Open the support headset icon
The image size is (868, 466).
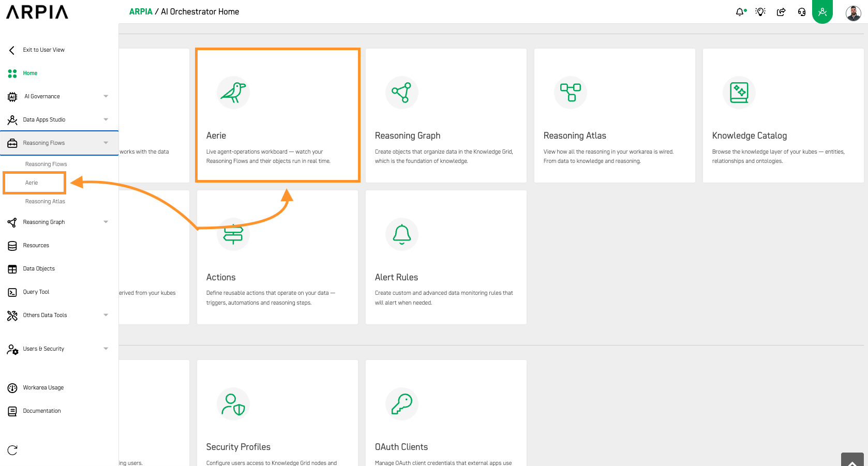pos(802,12)
